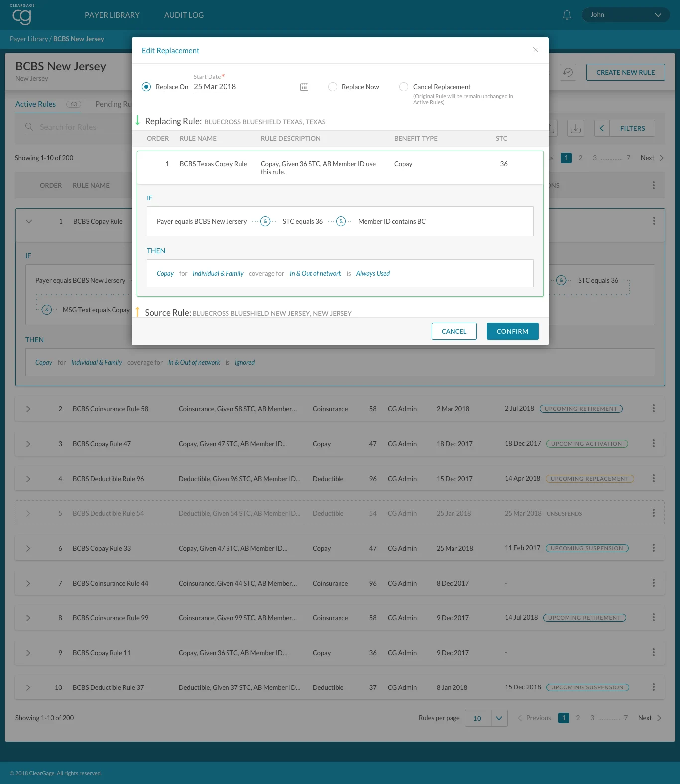Click Always Used value in dialog THEN

coord(373,273)
